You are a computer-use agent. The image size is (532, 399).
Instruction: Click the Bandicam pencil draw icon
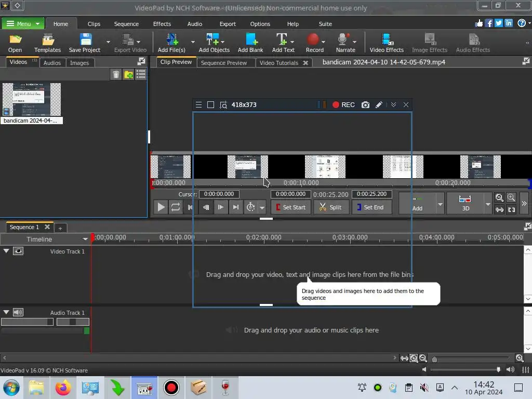[379, 105]
